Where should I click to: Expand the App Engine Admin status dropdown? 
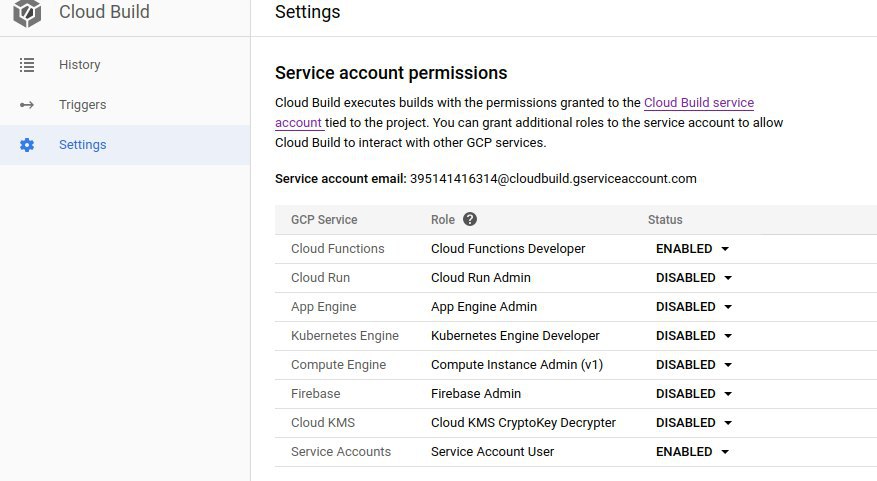pos(694,307)
